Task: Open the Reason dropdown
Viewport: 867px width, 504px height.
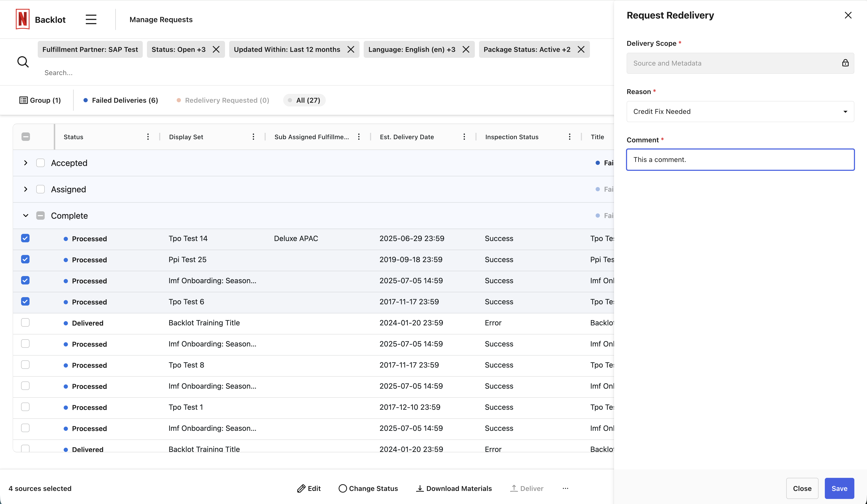Action: click(740, 112)
